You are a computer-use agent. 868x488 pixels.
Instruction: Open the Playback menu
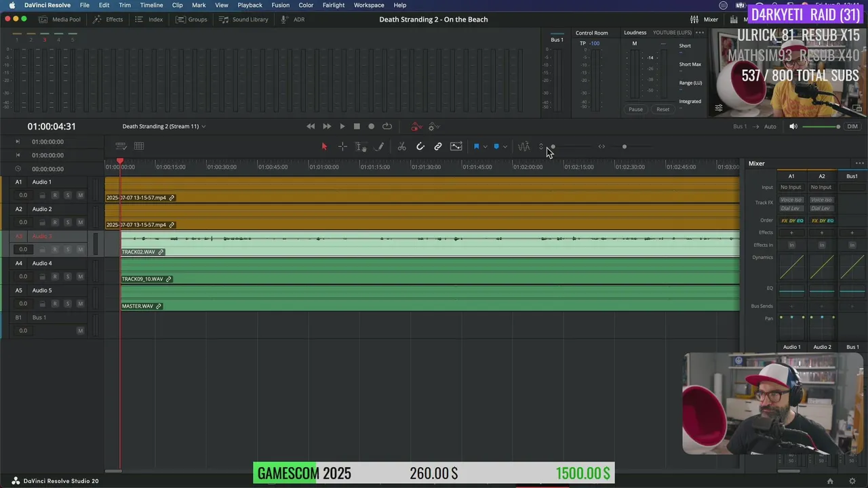point(250,5)
